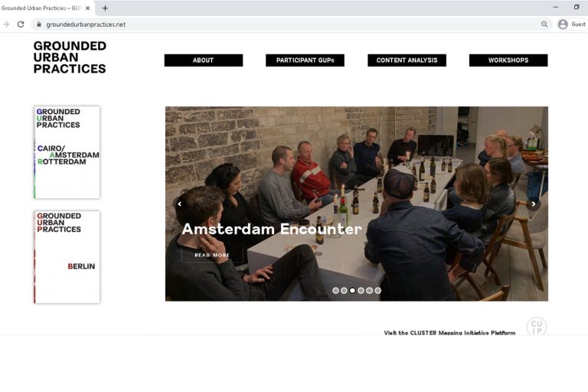This screenshot has width=588, height=392.
Task: Select the last carousel dot
Action: coord(377,290)
